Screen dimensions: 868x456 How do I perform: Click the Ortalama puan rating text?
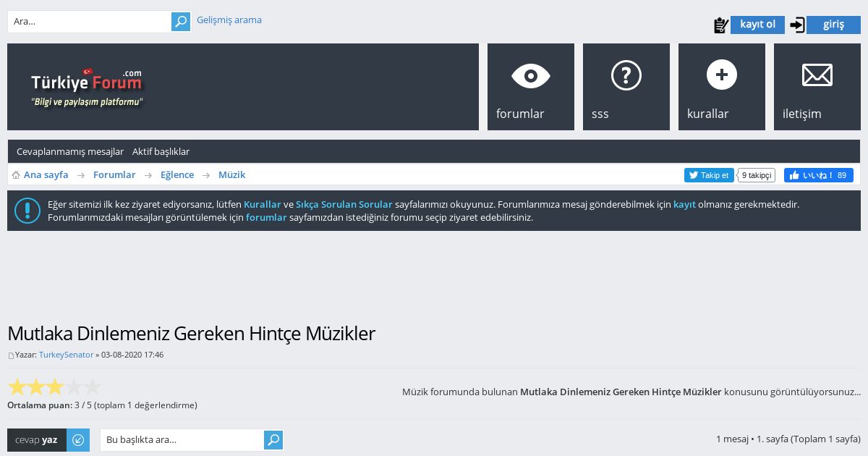coord(102,405)
